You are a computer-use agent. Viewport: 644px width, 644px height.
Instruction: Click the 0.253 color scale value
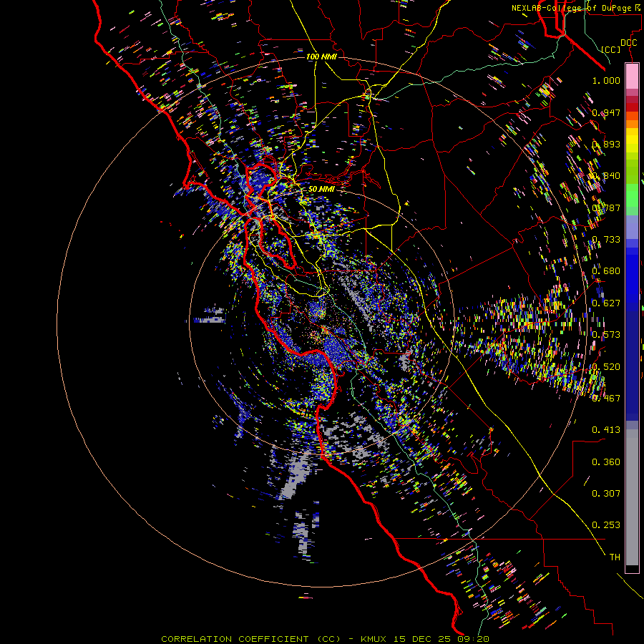coord(606,525)
